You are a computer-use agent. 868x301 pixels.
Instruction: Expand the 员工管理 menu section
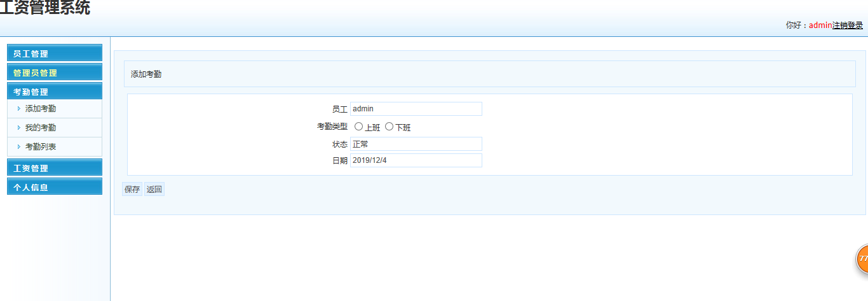(x=55, y=53)
